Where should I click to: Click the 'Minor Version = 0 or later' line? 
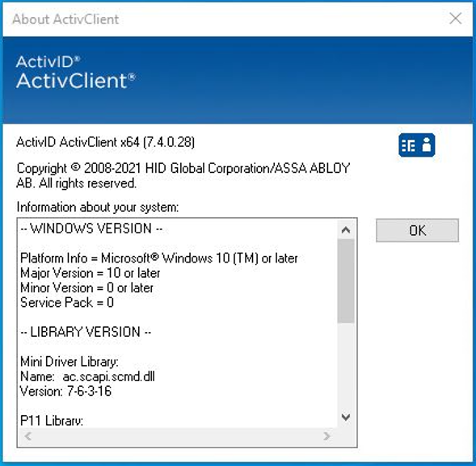[x=86, y=288]
